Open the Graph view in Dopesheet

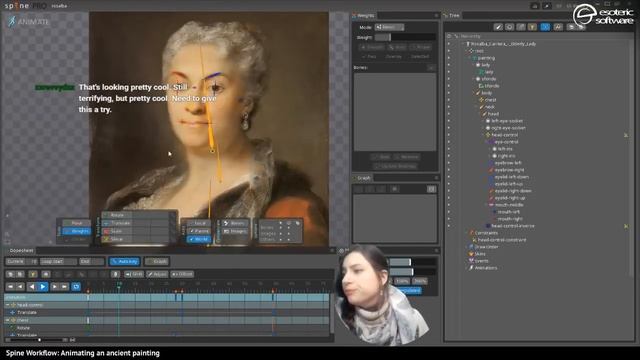[x=157, y=261]
